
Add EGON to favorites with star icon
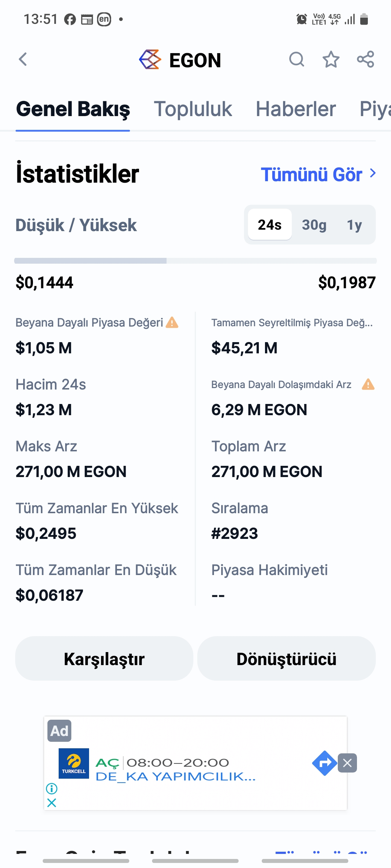pos(331,59)
